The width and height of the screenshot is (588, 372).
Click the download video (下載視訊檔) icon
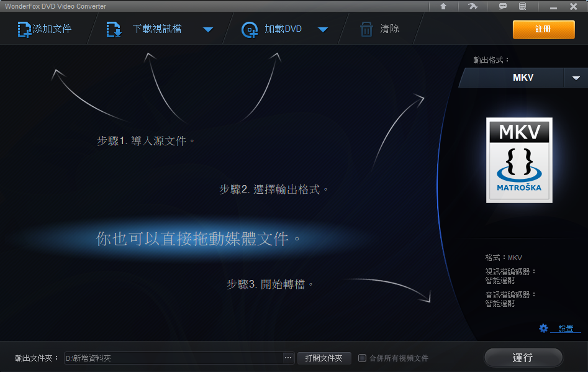(x=114, y=29)
